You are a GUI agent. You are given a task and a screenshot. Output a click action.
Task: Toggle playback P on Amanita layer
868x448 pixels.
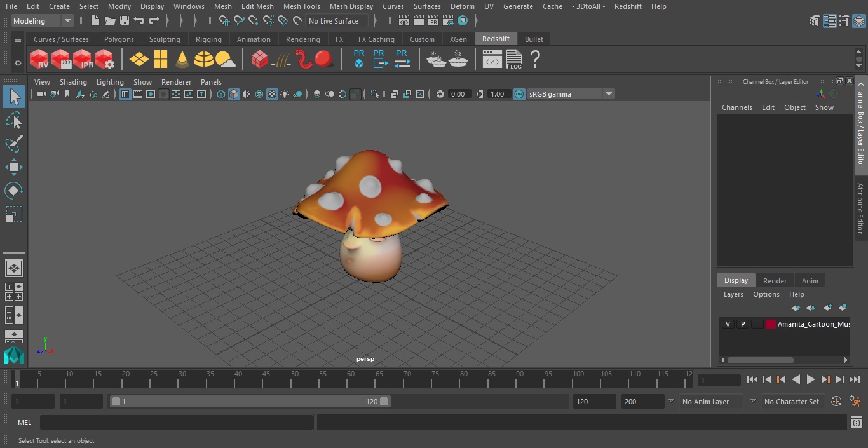(742, 324)
